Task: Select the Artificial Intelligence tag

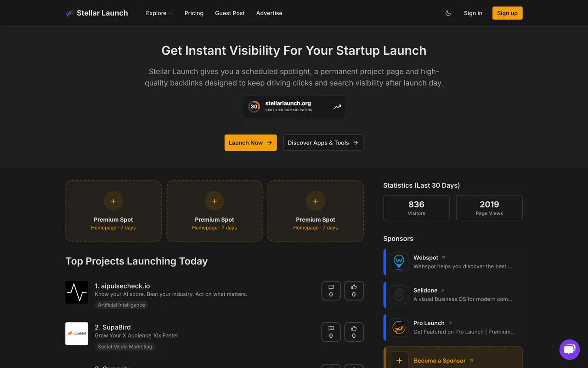Action: click(x=121, y=305)
